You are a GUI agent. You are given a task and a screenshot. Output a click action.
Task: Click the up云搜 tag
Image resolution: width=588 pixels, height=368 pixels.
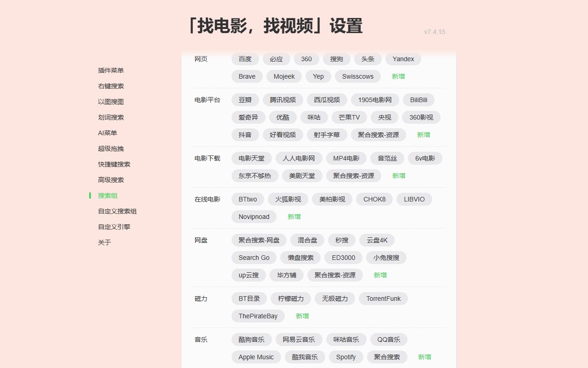coord(249,275)
